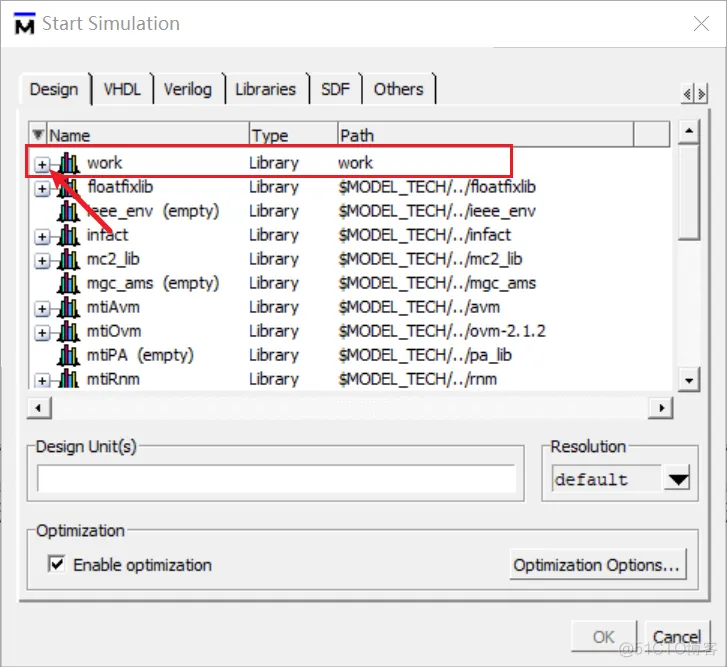Screen dimensions: 727x667
Task: Expand the mtiRnm library node
Action: (42, 381)
